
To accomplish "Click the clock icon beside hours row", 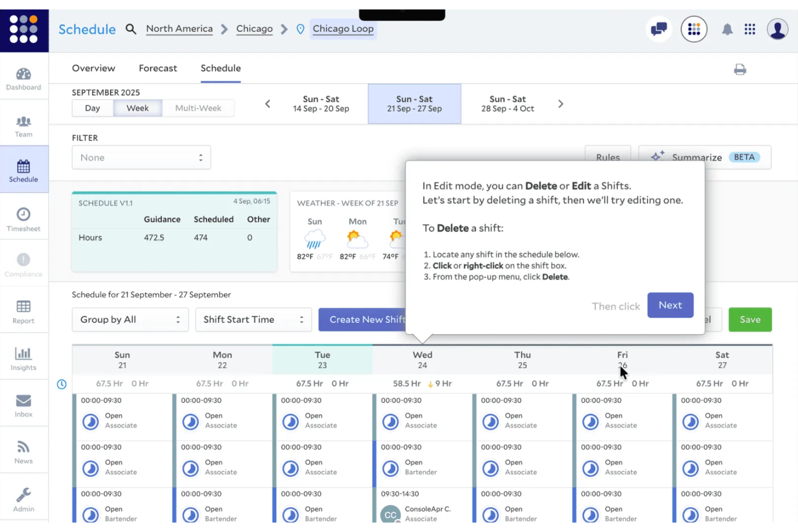I will coord(62,384).
